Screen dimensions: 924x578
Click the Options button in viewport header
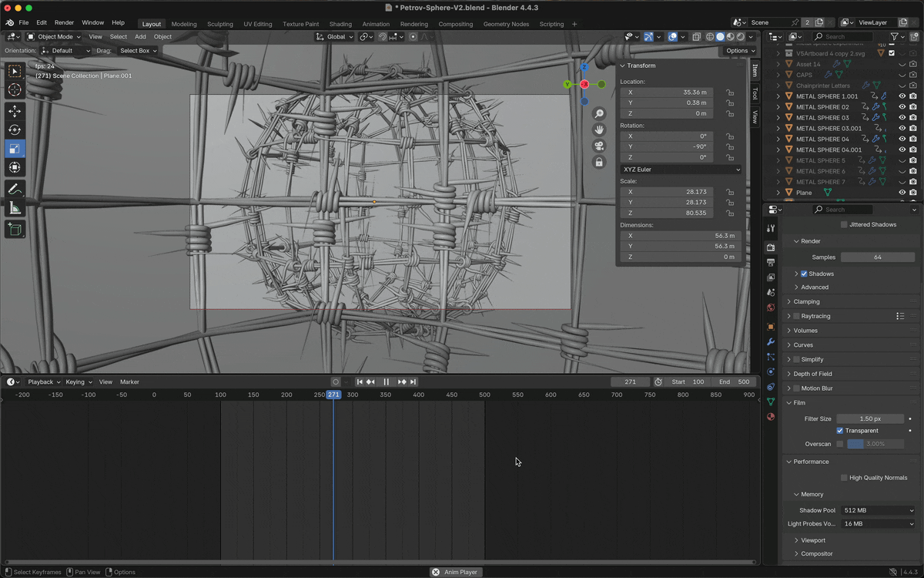pos(740,51)
